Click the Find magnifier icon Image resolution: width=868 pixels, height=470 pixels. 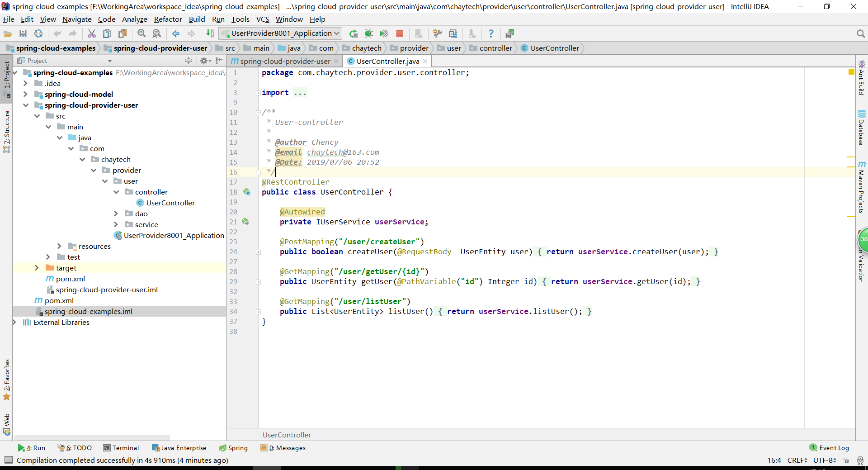coord(142,33)
